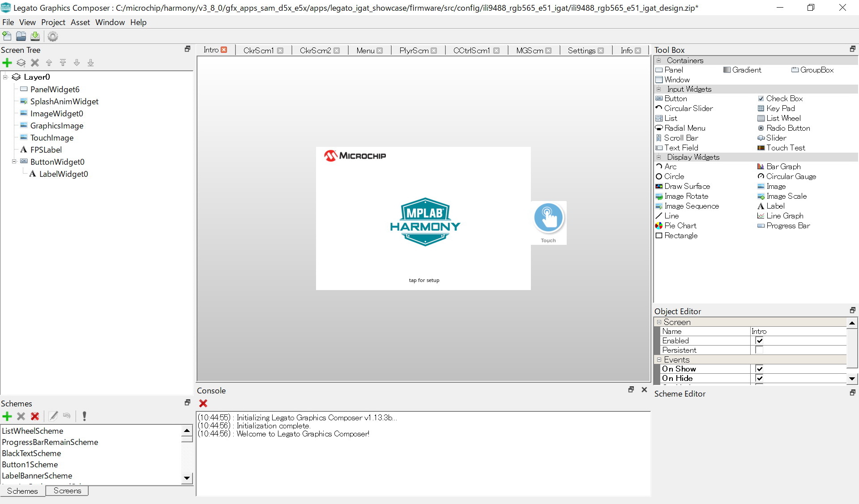The image size is (859, 504).
Task: Click the Schemes list scroll down arrow
Action: 187,478
